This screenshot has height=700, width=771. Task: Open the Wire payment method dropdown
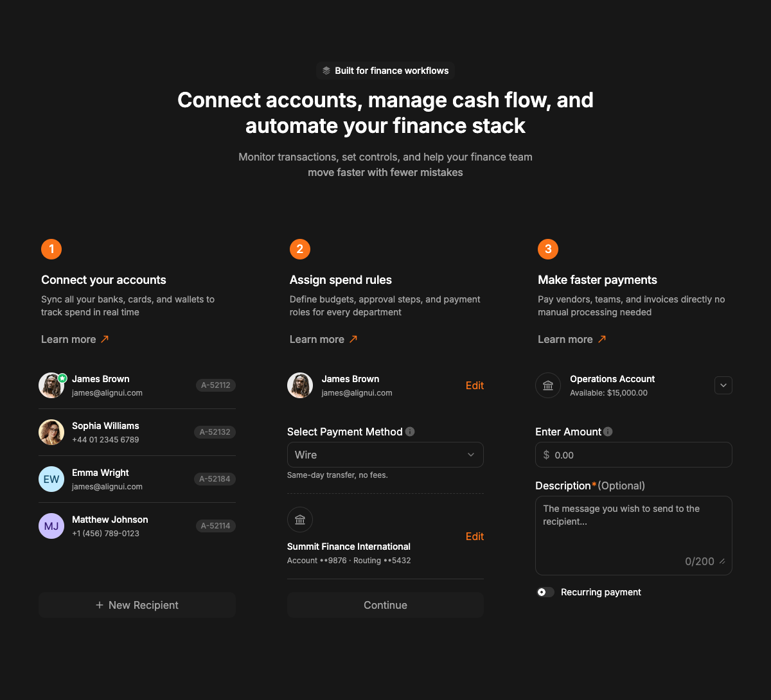(385, 455)
